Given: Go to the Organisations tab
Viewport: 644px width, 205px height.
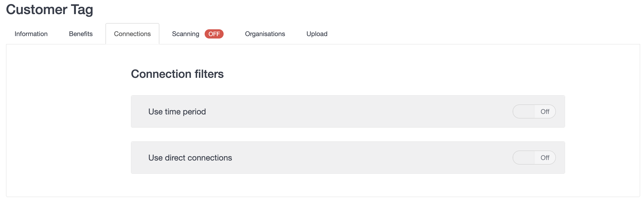Looking at the screenshot, I should (x=265, y=34).
